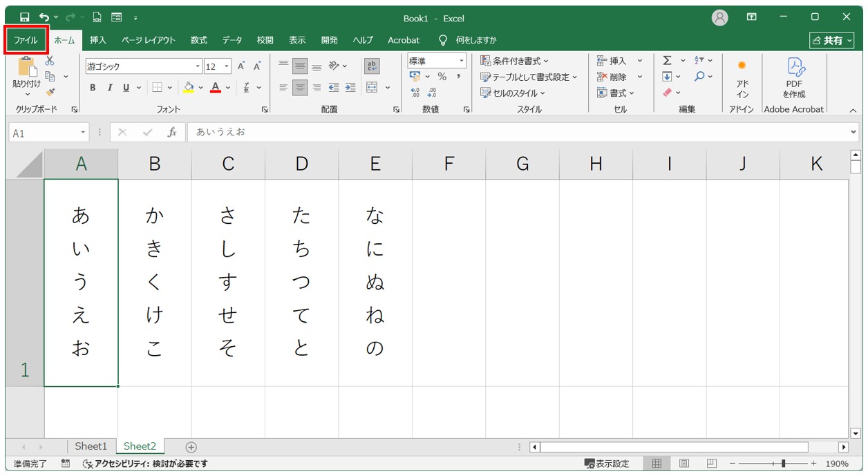Apply the red font color A
Image resolution: width=868 pixels, height=476 pixels.
click(x=216, y=88)
